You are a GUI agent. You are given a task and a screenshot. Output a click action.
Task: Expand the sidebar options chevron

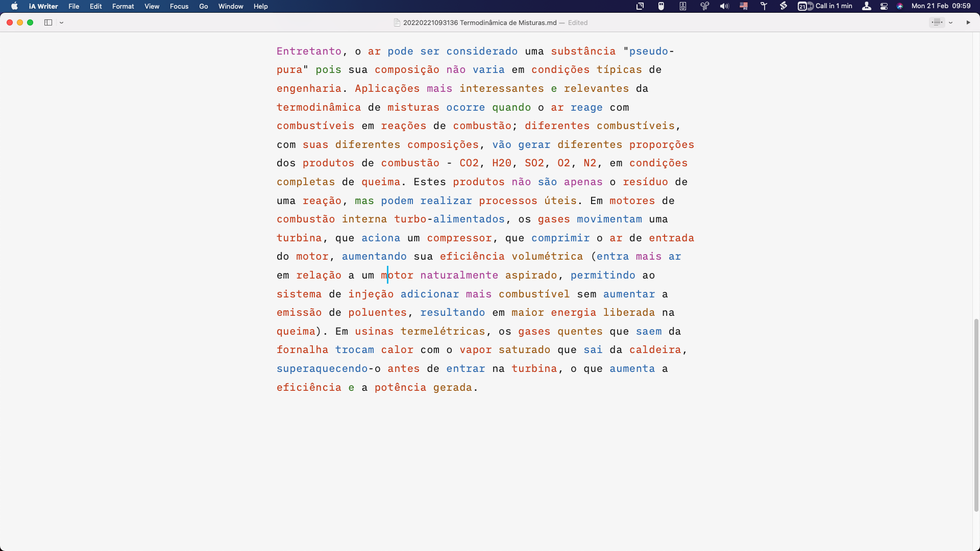(61, 22)
